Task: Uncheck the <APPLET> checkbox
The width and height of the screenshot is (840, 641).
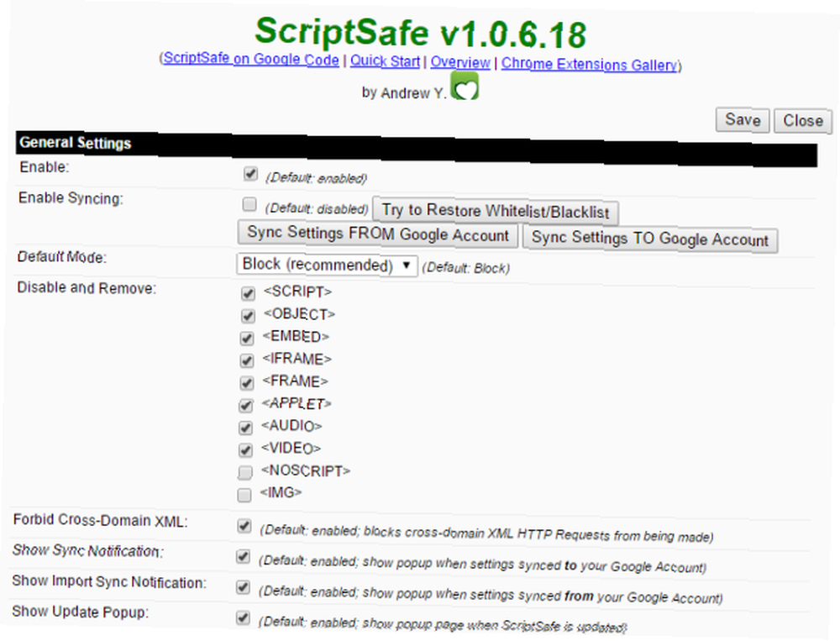Action: point(246,405)
